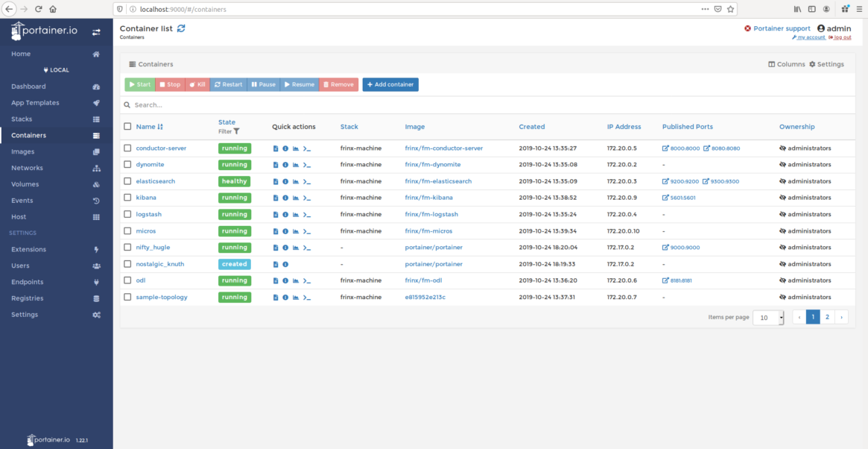Viewport: 868px width, 449px height.
Task: Open logs icon for conductor-server
Action: point(276,148)
